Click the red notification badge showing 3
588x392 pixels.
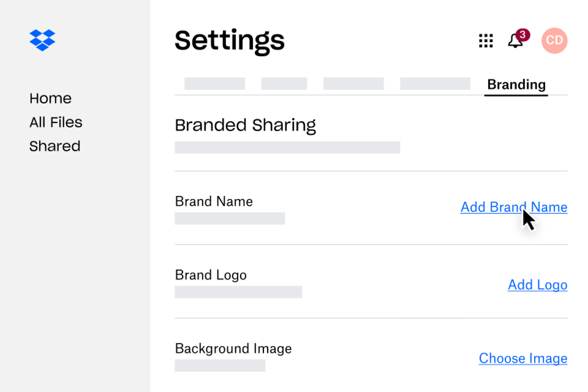coord(523,35)
